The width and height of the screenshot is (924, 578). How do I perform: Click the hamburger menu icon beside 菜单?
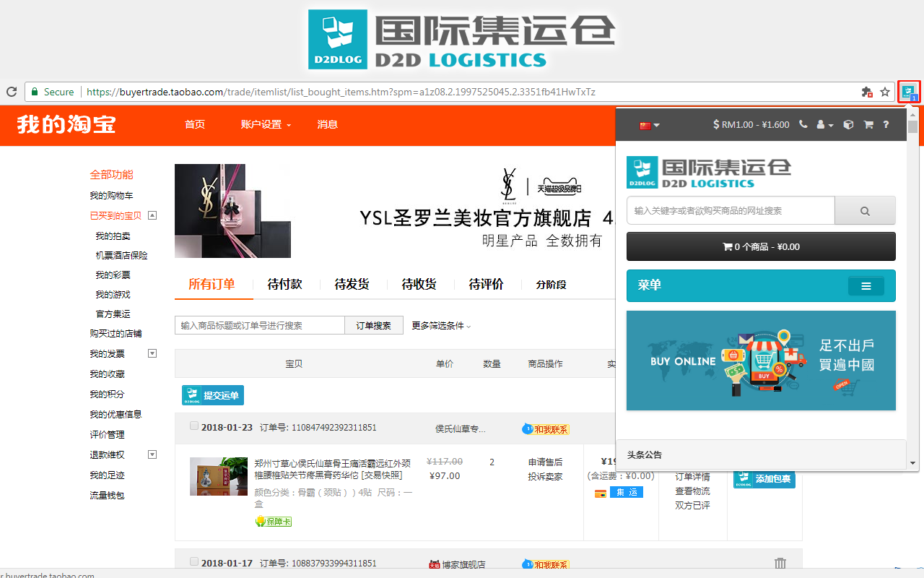(x=866, y=286)
